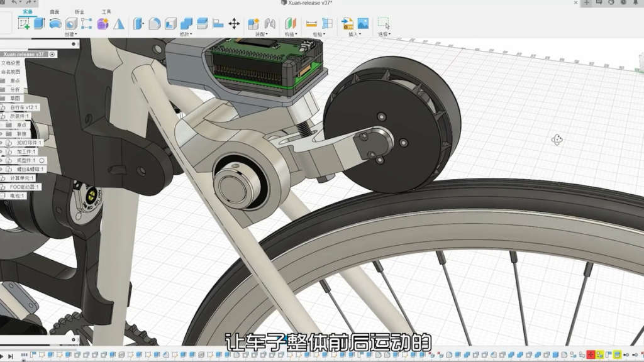Toggle visibility of the 联接 folder
This screenshot has height=362, width=644.
pyautogui.click(x=2, y=134)
